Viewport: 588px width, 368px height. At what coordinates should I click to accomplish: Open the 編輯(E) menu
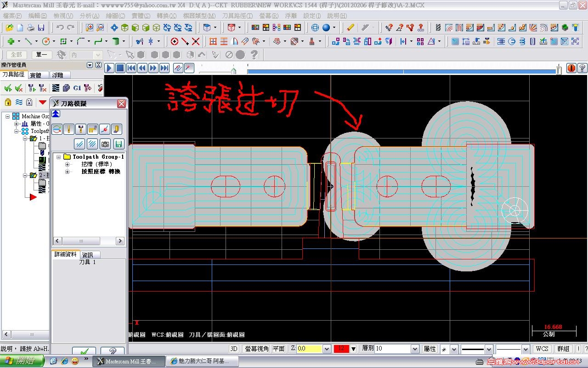38,16
